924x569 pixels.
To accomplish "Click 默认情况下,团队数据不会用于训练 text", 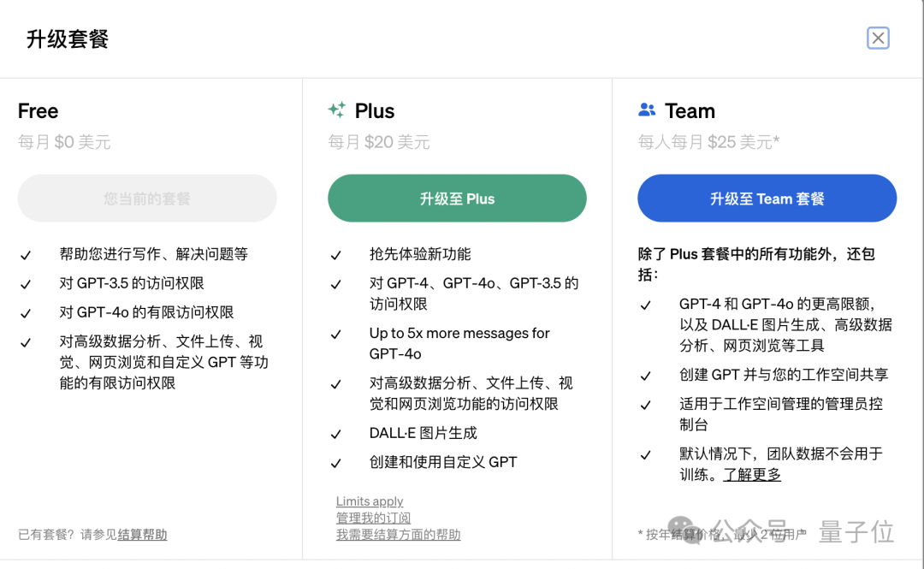I will pos(781,464).
